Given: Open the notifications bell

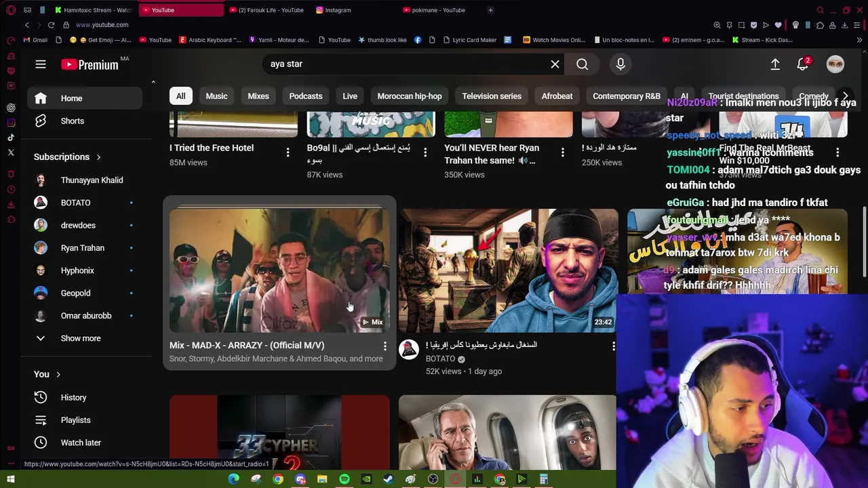Looking at the screenshot, I should 803,64.
